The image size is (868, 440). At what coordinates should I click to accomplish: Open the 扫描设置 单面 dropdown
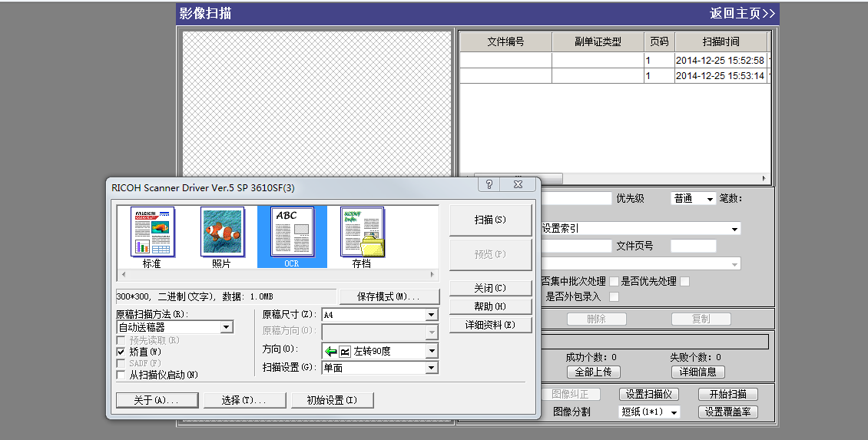click(x=431, y=369)
